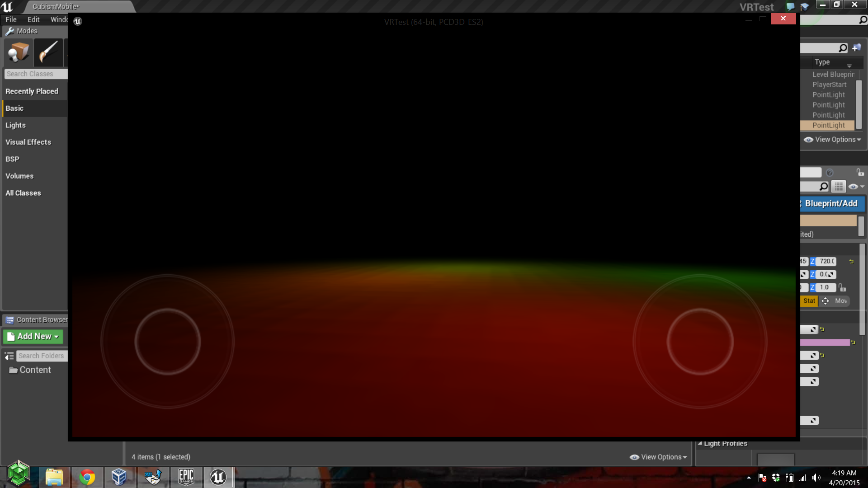Toggle the scale lock icon next to Z 1.0

click(842, 287)
